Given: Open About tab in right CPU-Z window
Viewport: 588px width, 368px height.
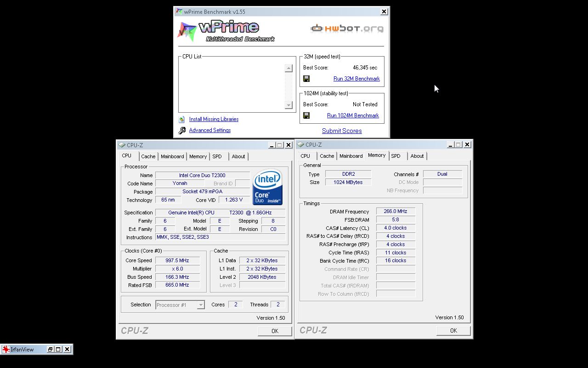Looking at the screenshot, I should click(x=417, y=156).
